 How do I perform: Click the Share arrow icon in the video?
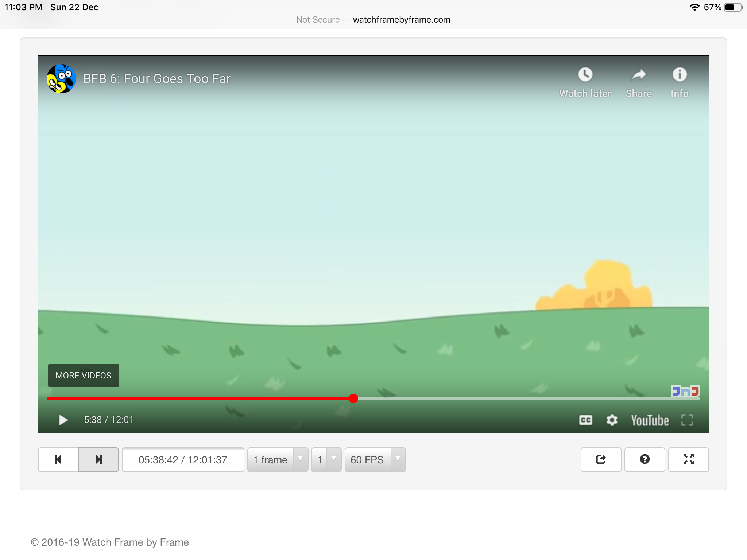coord(639,75)
